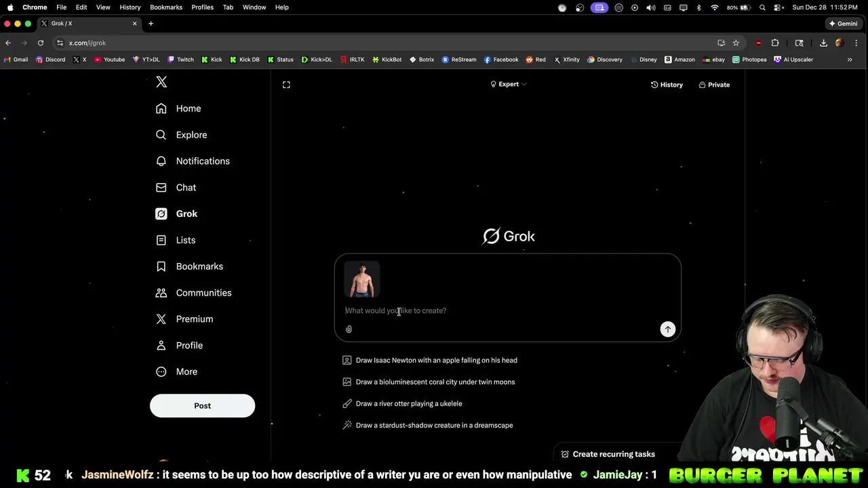Choose 'Draw a stardust-shadow creature' suggestion
The image size is (868, 488).
[x=428, y=426]
